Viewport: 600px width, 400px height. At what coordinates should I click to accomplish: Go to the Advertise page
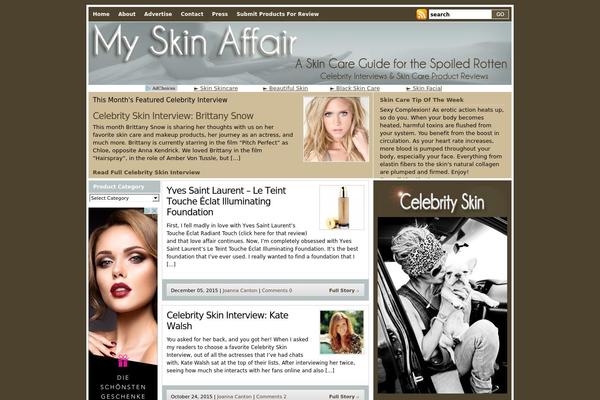click(158, 14)
